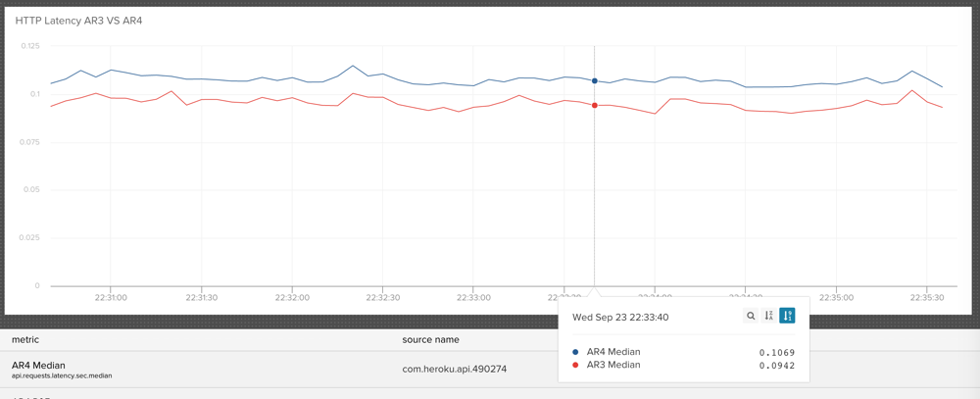This screenshot has height=399, width=980.
Task: Select AR3 Median in the tooltip
Action: coord(612,365)
